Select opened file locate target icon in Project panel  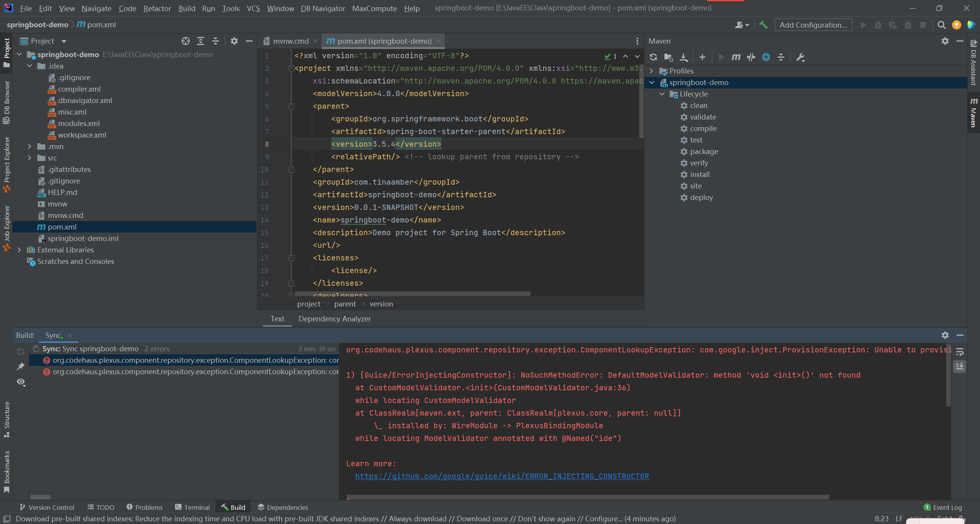(x=186, y=41)
